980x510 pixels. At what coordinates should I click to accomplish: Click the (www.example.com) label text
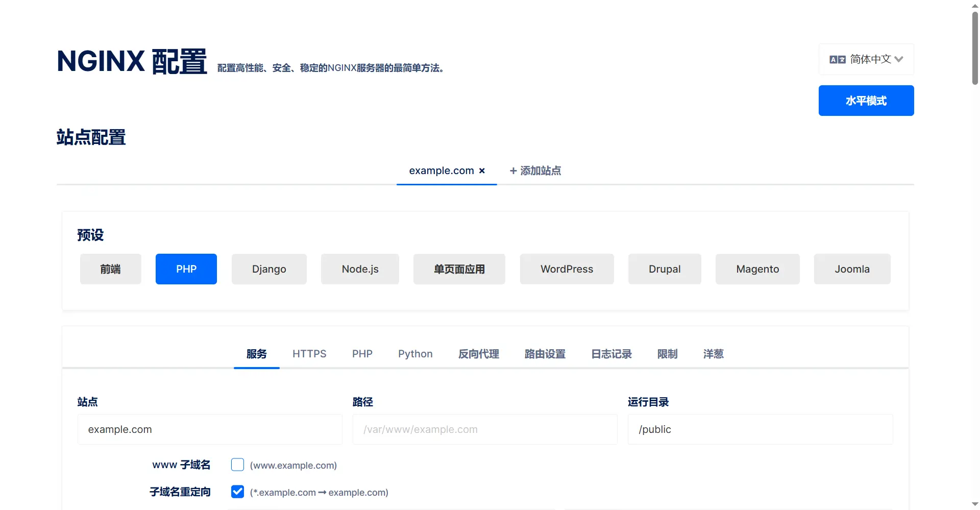pos(293,465)
